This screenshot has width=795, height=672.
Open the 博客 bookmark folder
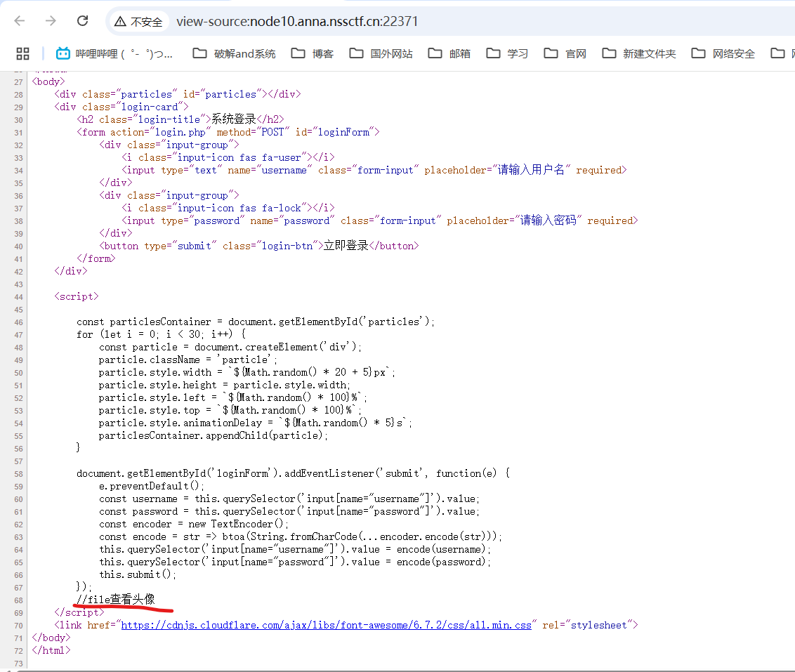pyautogui.click(x=313, y=54)
